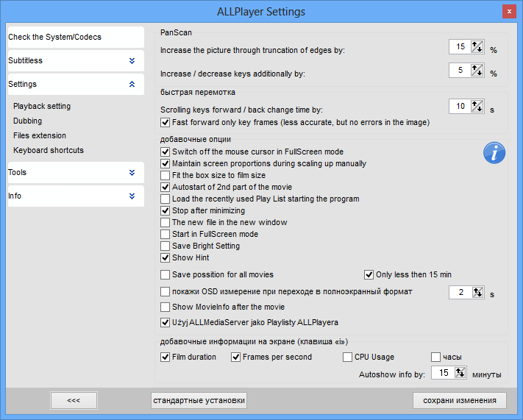Enable The new file in the new window
Viewport: 523px width, 420px height.
coord(165,222)
